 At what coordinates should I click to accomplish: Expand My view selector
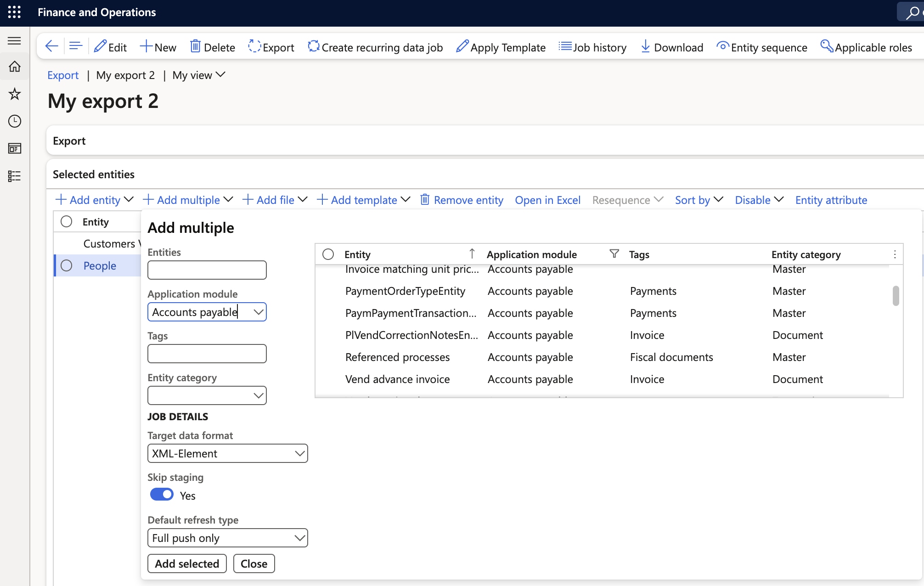click(x=199, y=75)
